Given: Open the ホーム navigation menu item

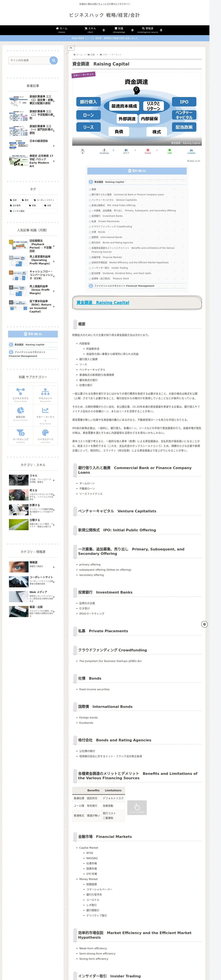Looking at the screenshot, I should coord(61,30).
